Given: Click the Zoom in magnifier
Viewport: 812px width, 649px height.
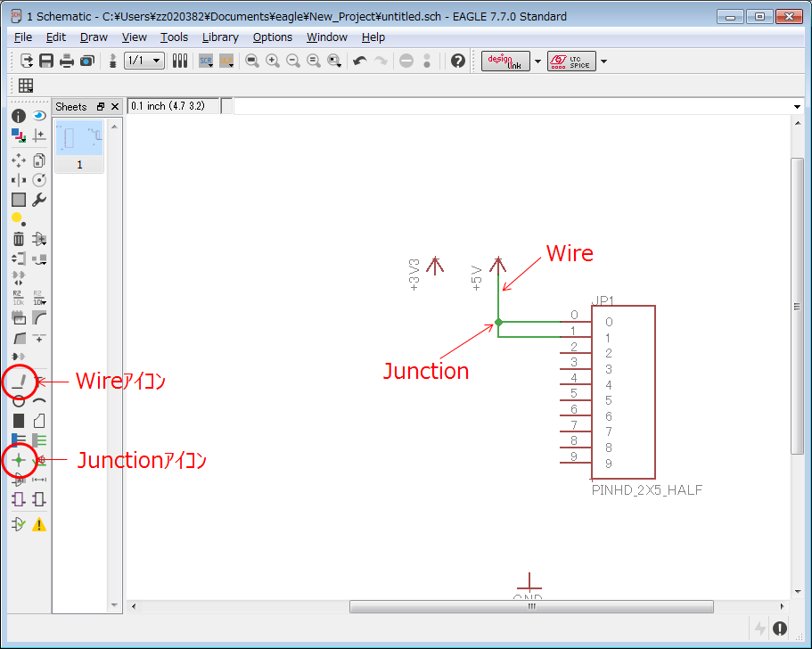Looking at the screenshot, I should coord(273,61).
